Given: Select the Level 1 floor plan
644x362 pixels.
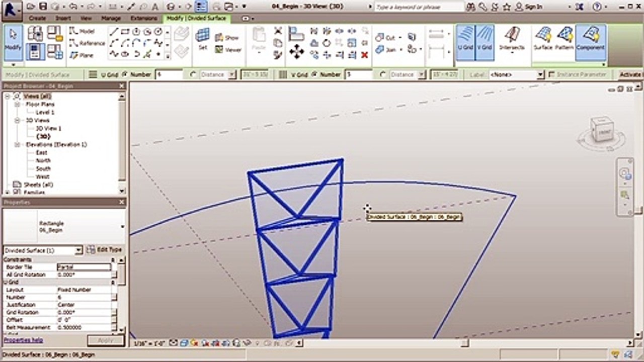Looking at the screenshot, I should tap(45, 112).
